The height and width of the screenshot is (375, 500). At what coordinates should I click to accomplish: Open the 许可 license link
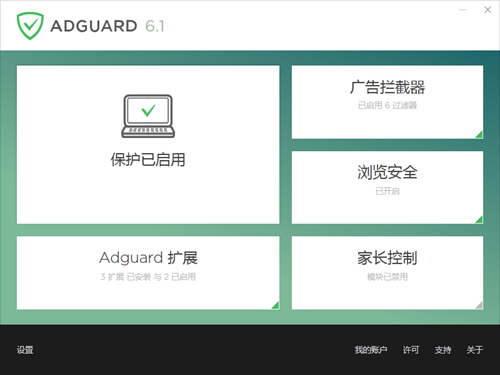pos(411,350)
